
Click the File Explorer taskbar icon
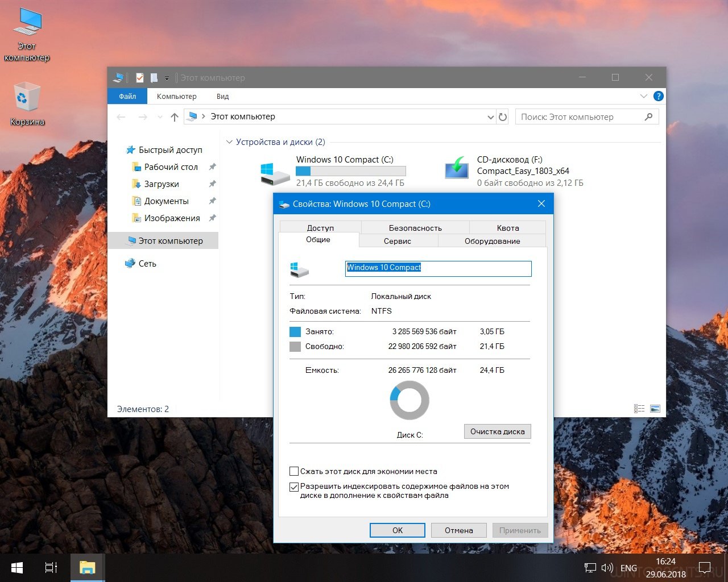[x=87, y=567]
